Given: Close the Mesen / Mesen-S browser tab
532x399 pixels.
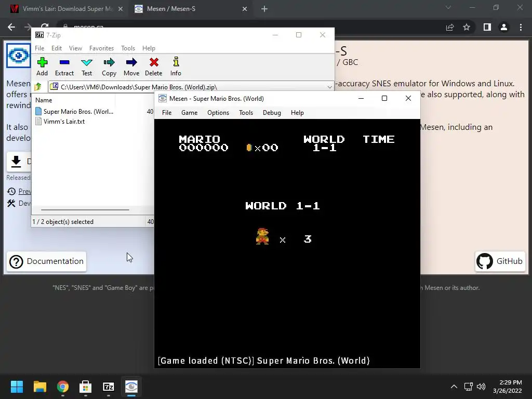Looking at the screenshot, I should click(245, 9).
